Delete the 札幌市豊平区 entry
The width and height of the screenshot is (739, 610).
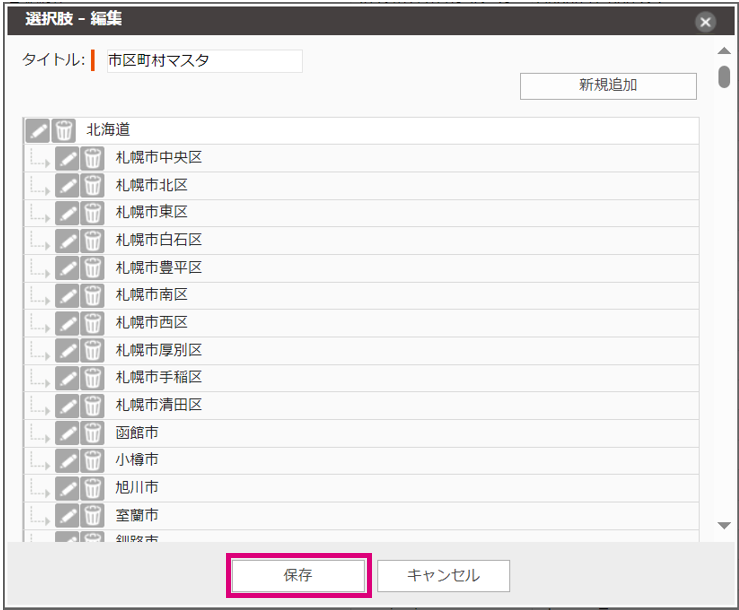click(92, 268)
